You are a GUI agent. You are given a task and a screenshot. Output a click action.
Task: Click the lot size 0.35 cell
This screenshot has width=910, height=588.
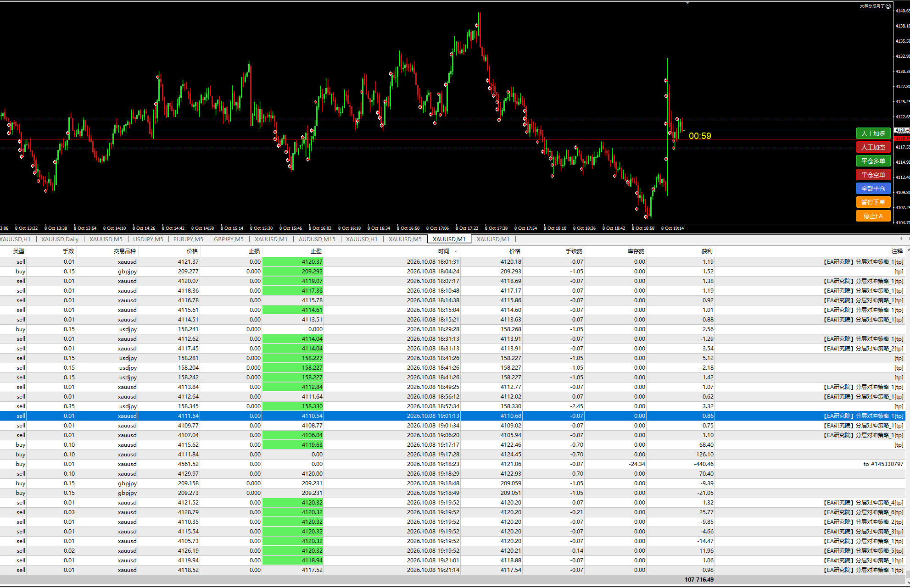click(69, 406)
